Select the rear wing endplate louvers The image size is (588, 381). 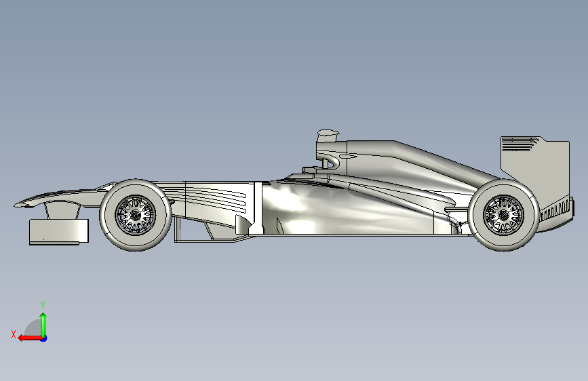520,144
